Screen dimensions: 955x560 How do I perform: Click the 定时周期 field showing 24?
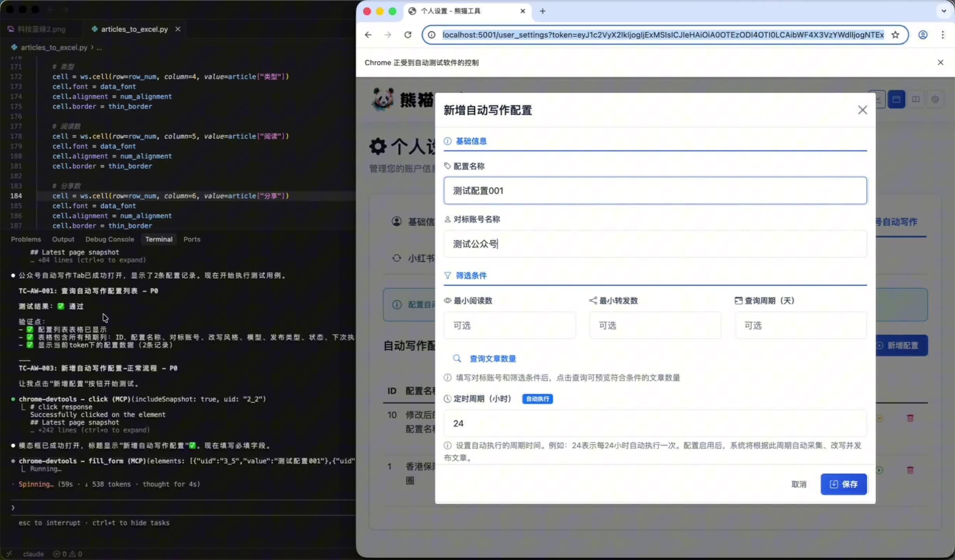coord(655,423)
